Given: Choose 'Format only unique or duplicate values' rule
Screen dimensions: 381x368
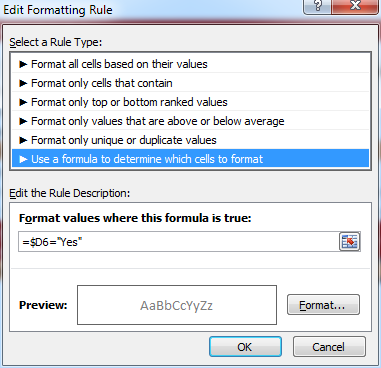Looking at the screenshot, I should pyautogui.click(x=190, y=140).
